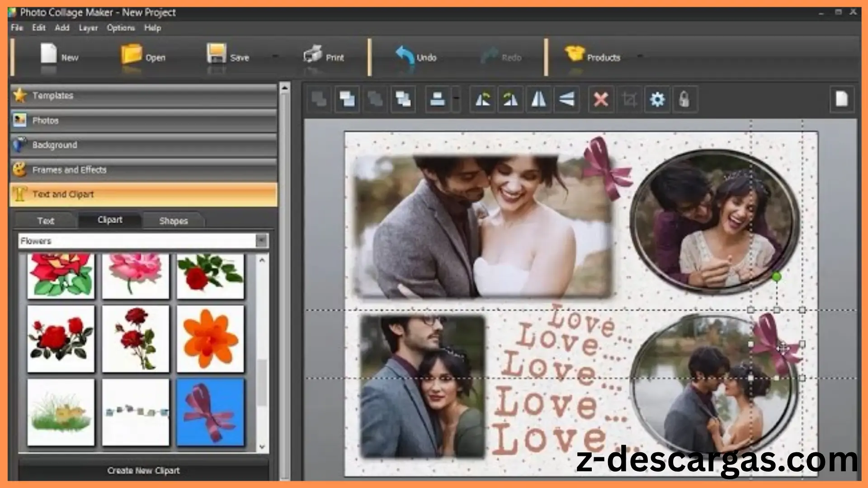Viewport: 868px width, 488px height.
Task: Flip the selected object vertically
Action: coord(566,99)
